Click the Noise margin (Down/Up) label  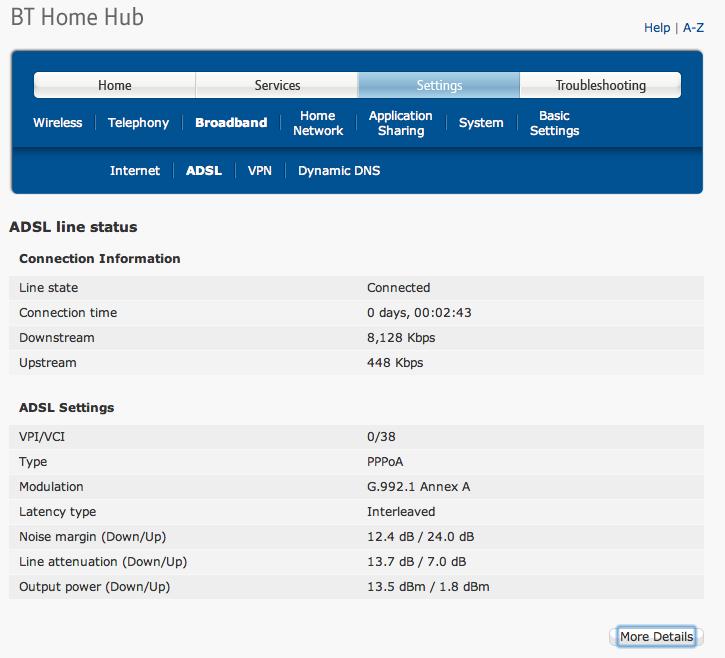92,537
